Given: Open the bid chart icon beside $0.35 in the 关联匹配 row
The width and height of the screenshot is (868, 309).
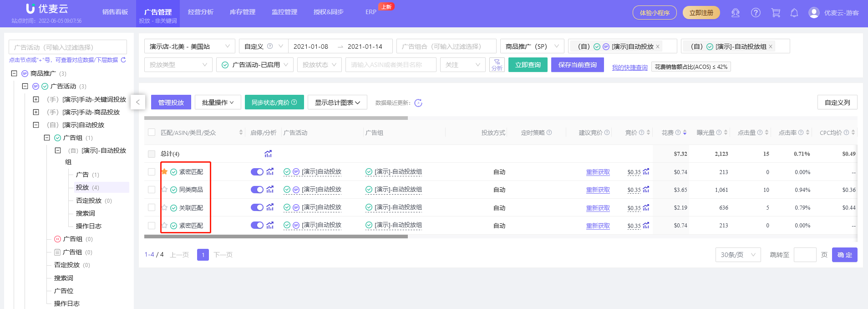Looking at the screenshot, I should pos(646,208).
